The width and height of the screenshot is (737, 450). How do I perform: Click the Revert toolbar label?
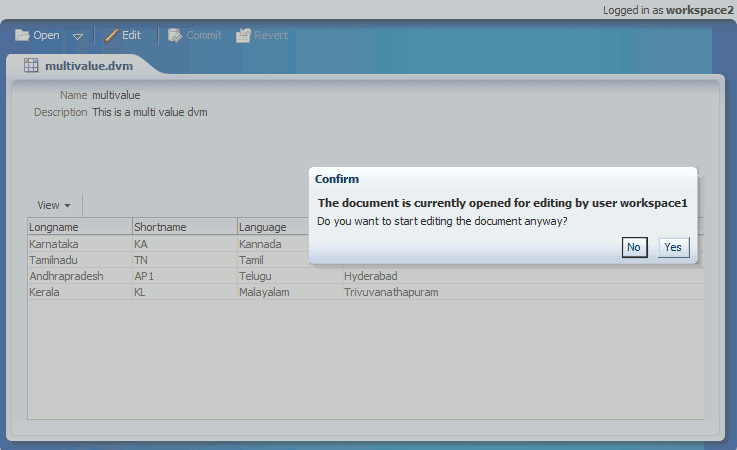coord(271,35)
